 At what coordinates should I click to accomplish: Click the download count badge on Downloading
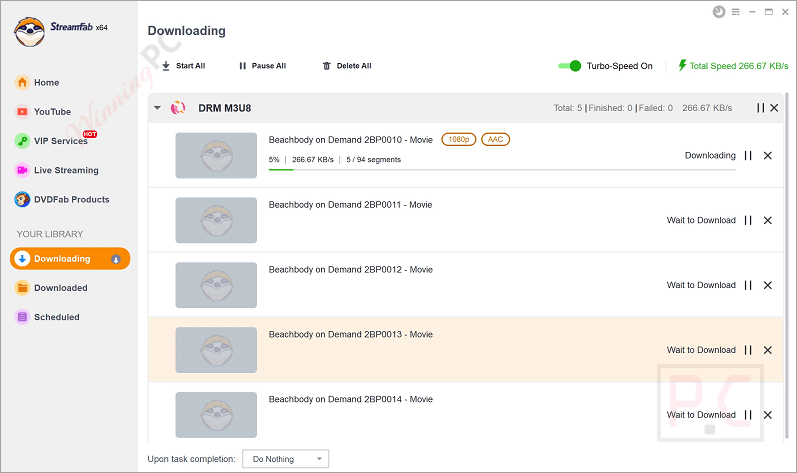116,259
